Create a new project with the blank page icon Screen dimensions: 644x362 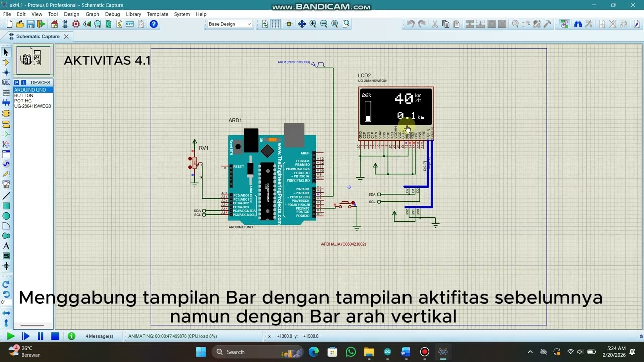(9, 24)
